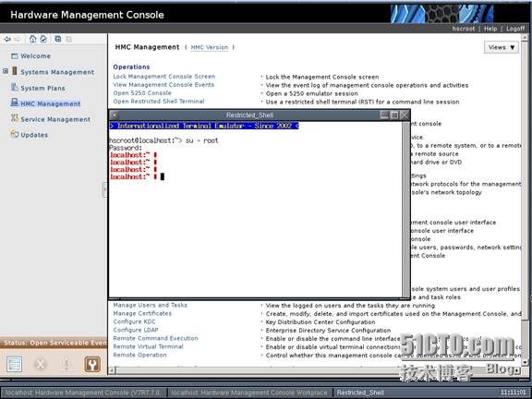Select Updates in navigation tree
The width and height of the screenshot is (532, 399).
(34, 135)
